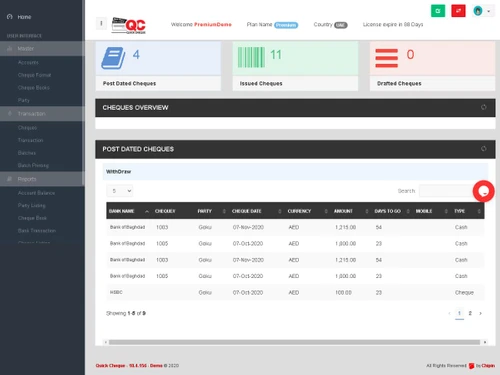
Task: Open the Drafted Cheques card label
Action: (x=399, y=83)
